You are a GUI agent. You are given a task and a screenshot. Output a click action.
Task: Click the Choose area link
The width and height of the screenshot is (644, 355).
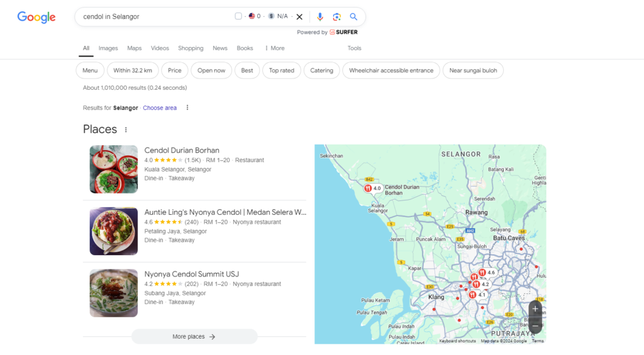tap(160, 108)
